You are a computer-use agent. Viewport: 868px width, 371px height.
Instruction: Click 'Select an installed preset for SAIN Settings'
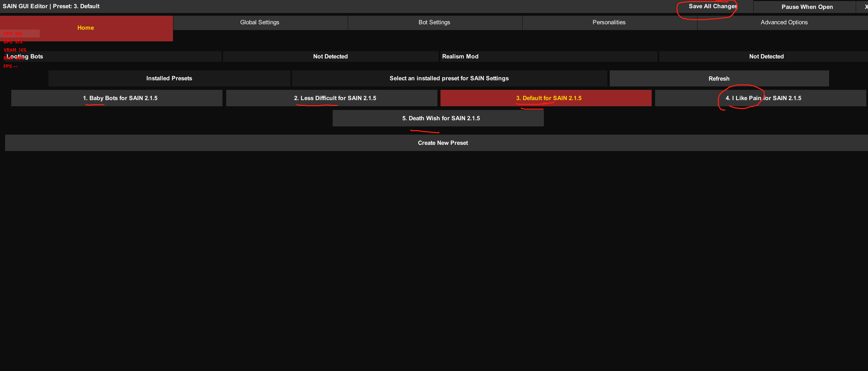[x=449, y=79]
